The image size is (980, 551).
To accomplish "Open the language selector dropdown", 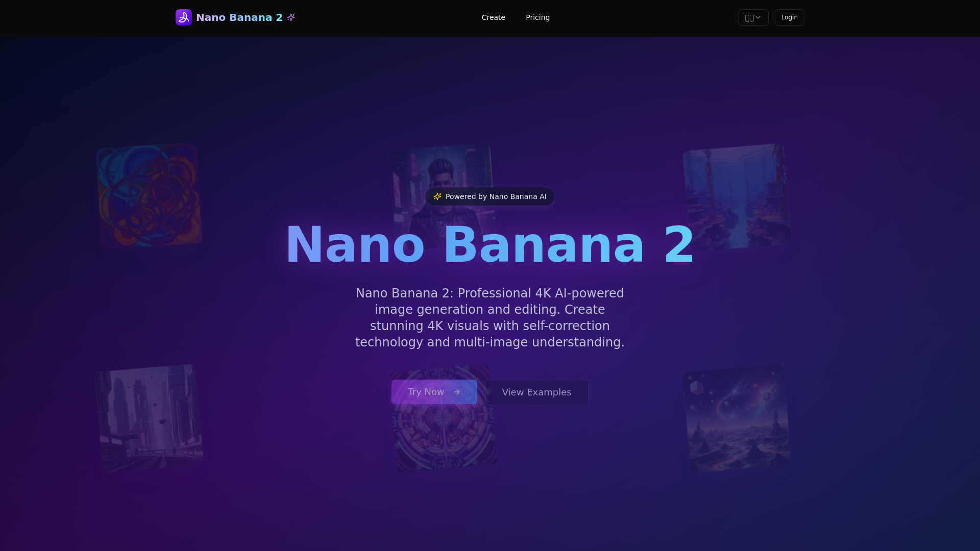I will click(x=753, y=17).
